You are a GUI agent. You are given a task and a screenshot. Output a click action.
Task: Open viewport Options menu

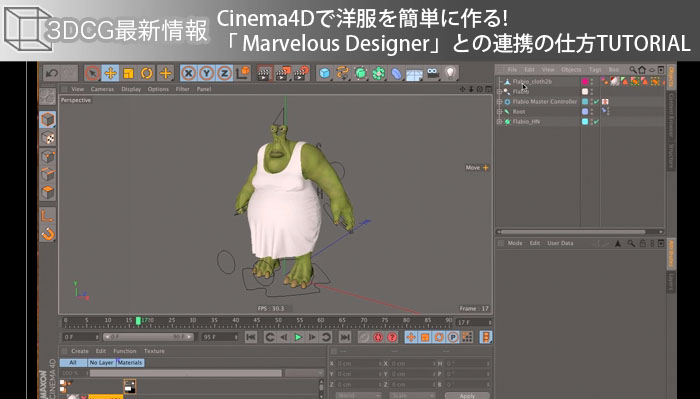pyautogui.click(x=158, y=89)
